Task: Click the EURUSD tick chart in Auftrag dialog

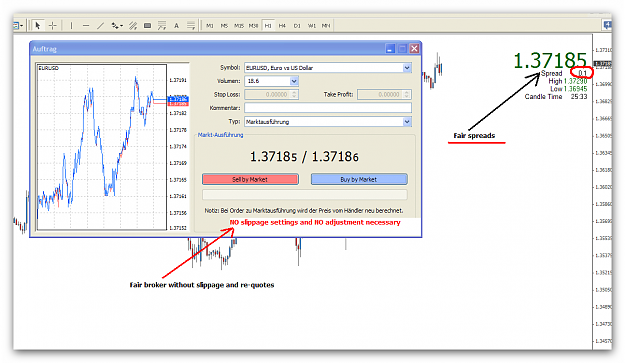Action: tap(102, 147)
